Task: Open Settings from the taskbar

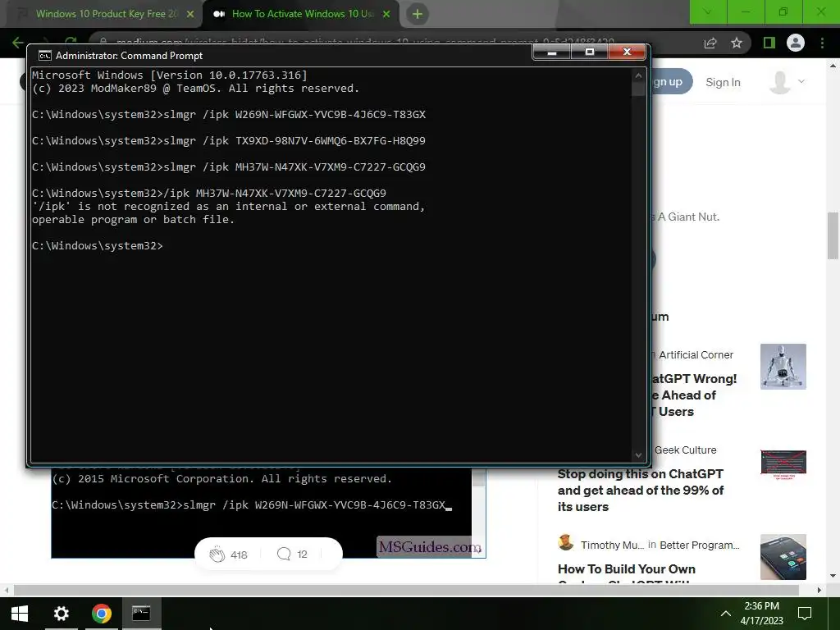Action: [x=61, y=614]
